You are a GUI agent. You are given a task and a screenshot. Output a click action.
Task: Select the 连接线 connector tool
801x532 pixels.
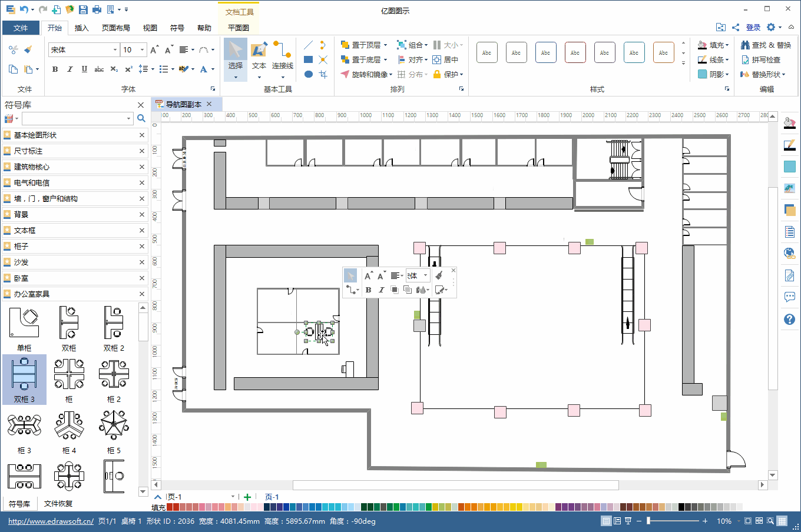click(x=282, y=56)
